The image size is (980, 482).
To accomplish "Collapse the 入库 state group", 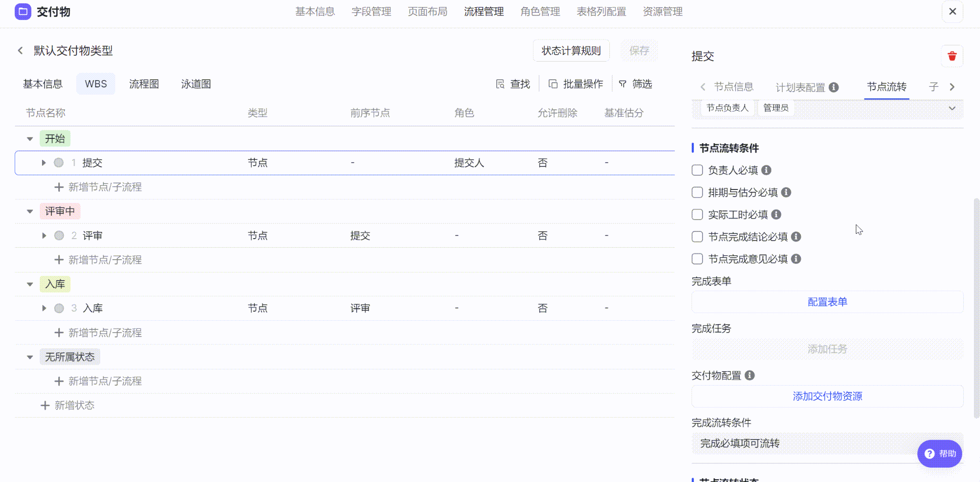I will point(30,284).
